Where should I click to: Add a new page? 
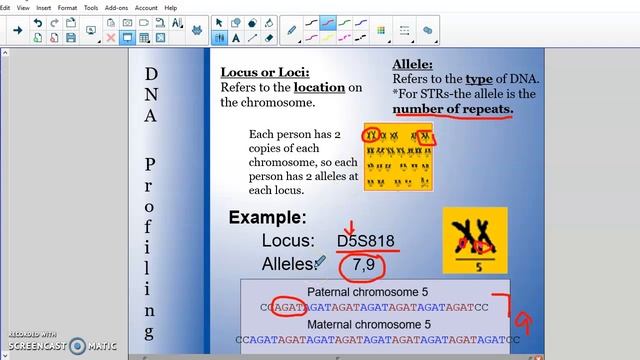tap(38, 38)
